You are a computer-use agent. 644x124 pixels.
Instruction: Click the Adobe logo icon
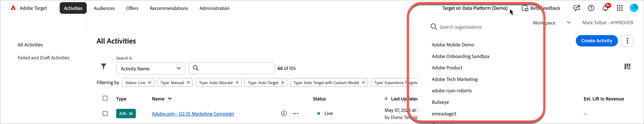13,8
